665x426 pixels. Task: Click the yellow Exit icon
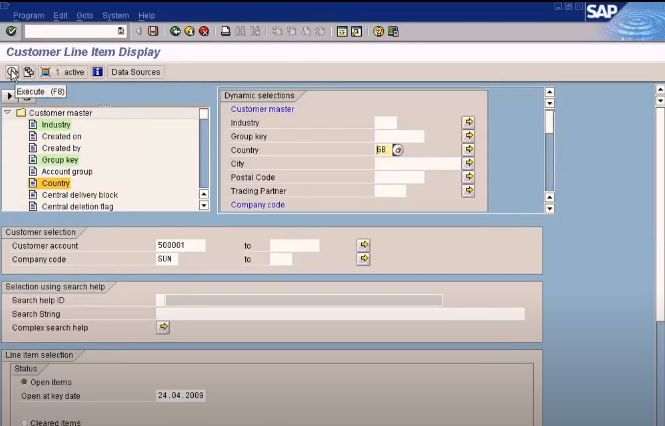click(190, 31)
